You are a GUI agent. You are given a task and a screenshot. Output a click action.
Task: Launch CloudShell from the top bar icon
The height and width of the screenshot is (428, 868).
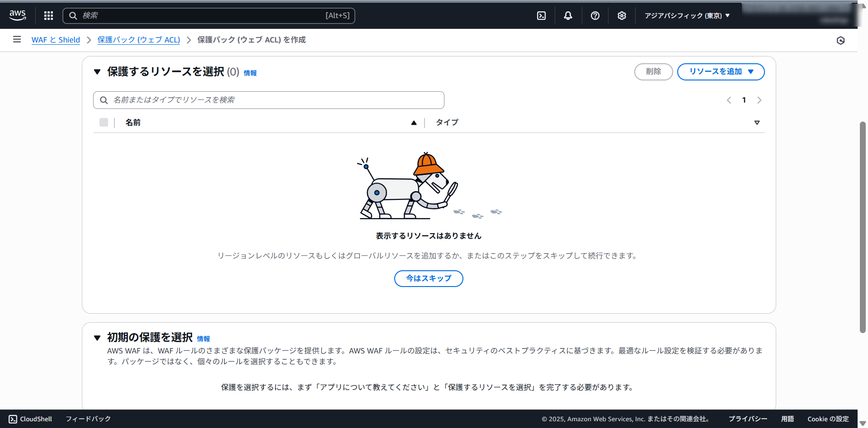click(541, 16)
